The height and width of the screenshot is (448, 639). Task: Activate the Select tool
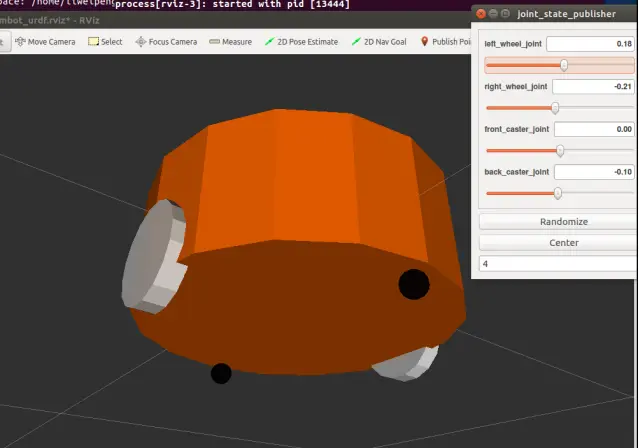[105, 42]
